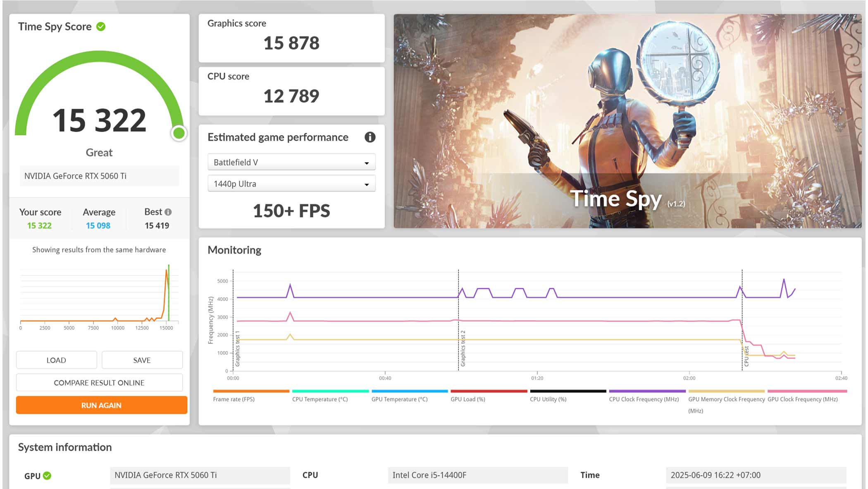Click 'Showing results from the same hardware' text

tap(99, 250)
